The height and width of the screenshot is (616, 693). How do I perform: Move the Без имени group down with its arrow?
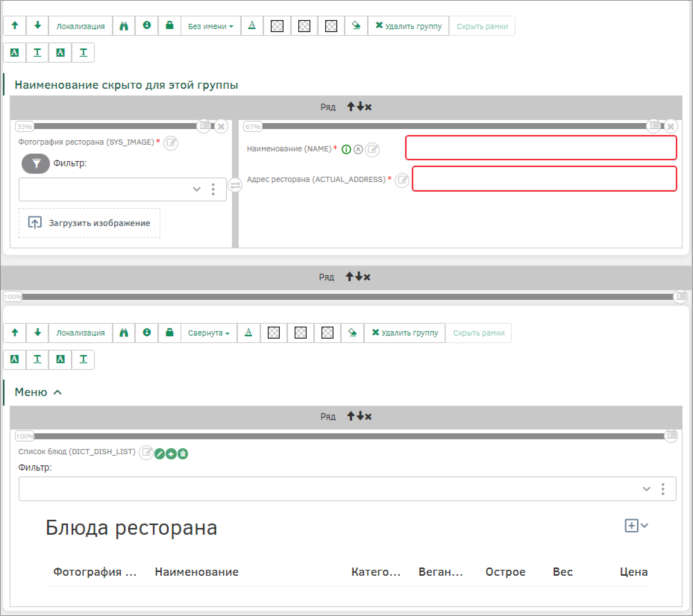(37, 26)
